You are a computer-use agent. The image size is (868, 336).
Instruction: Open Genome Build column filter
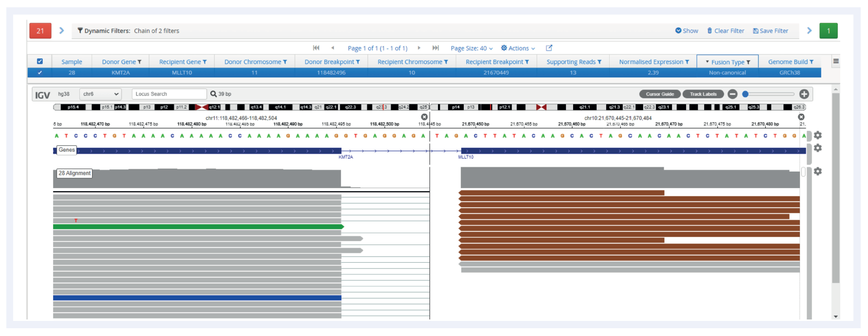(x=812, y=62)
